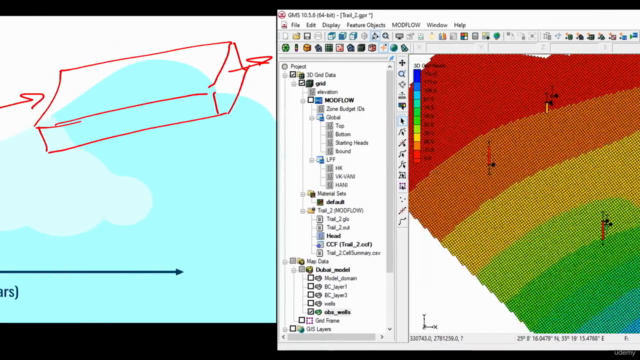Uncheck the obs_wells coverage checkbox

click(311, 312)
